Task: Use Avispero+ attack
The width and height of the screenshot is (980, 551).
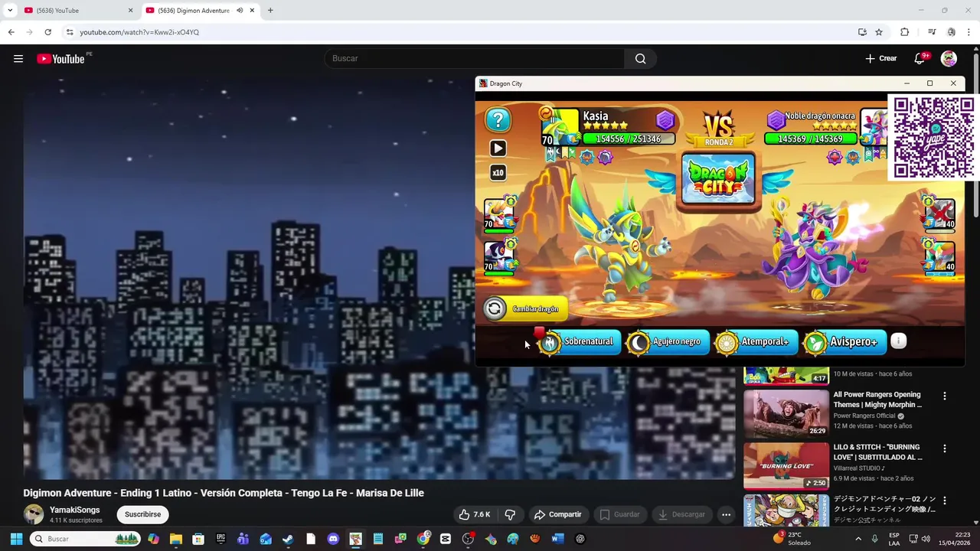Action: click(x=844, y=342)
